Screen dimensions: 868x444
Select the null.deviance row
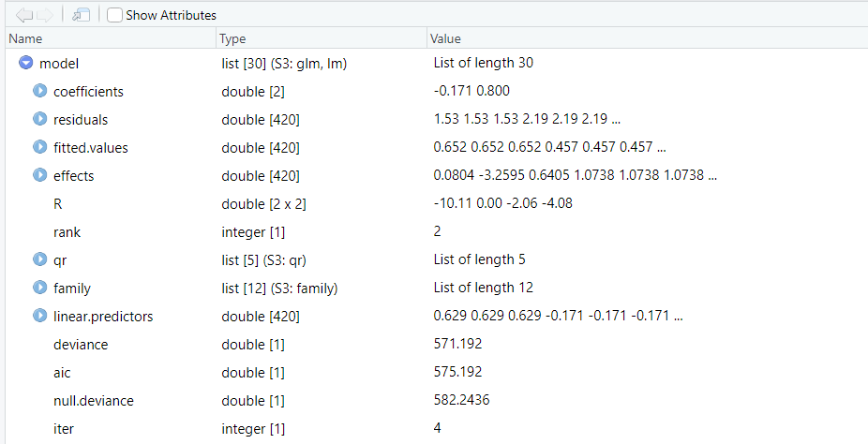[94, 401]
